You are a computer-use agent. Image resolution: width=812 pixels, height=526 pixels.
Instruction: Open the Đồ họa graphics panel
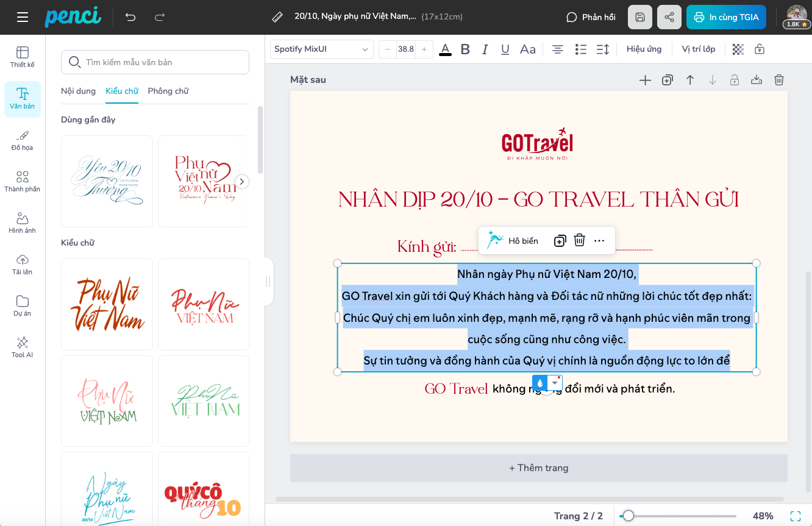click(23, 140)
